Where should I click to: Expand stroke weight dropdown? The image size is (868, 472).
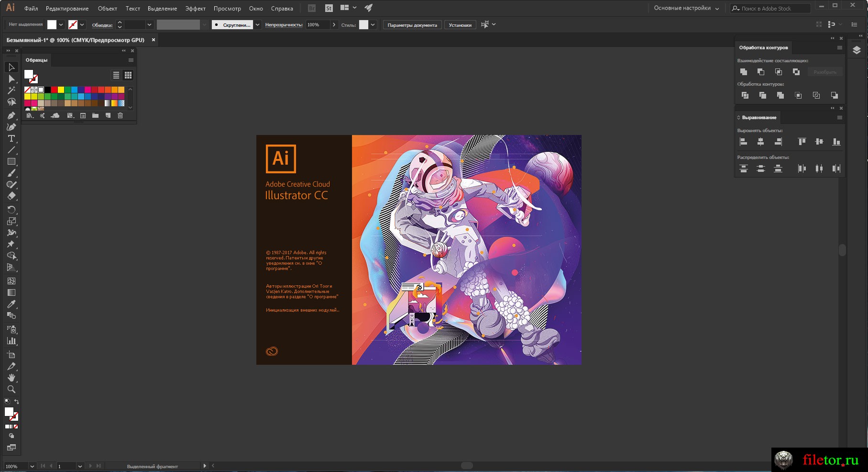tap(149, 25)
